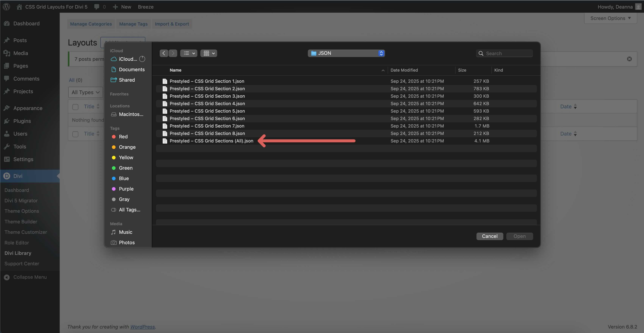Click the comments bubble icon in admin bar
The width and height of the screenshot is (644, 333).
[96, 7]
